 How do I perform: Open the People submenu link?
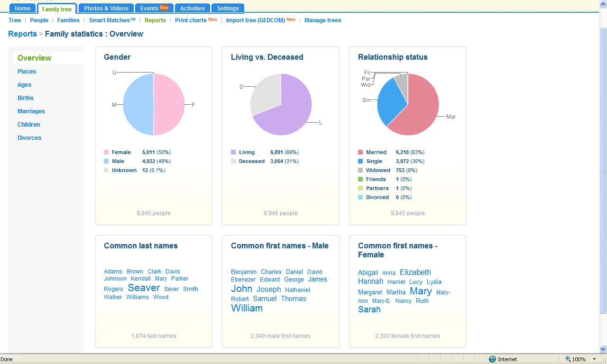coord(39,20)
